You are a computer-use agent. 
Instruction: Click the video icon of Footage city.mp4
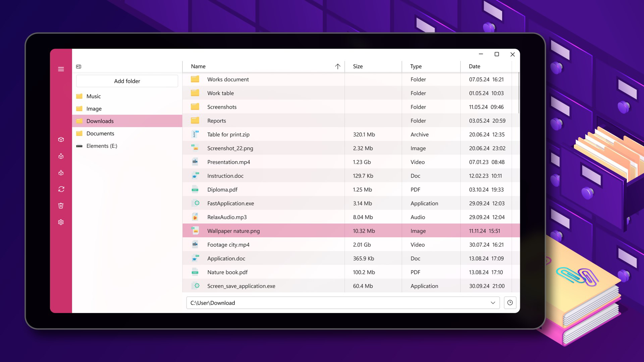[195, 244]
